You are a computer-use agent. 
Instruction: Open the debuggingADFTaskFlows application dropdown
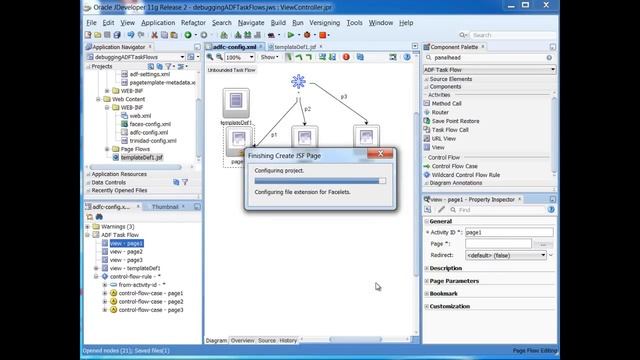(182, 57)
